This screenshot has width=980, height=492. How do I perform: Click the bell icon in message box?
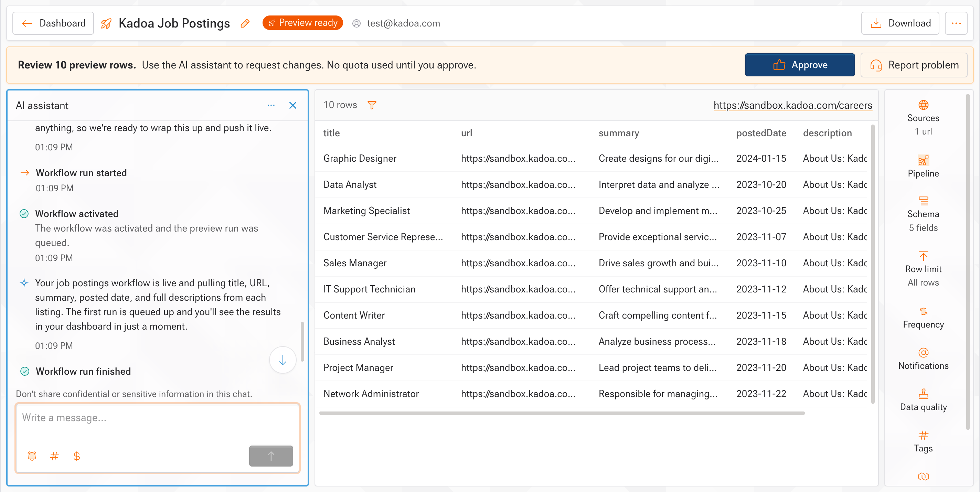coord(32,456)
